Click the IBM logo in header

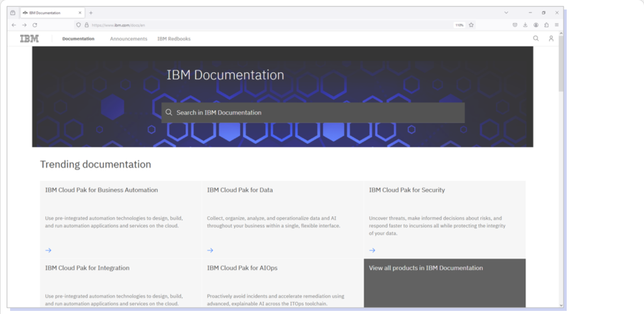point(29,39)
